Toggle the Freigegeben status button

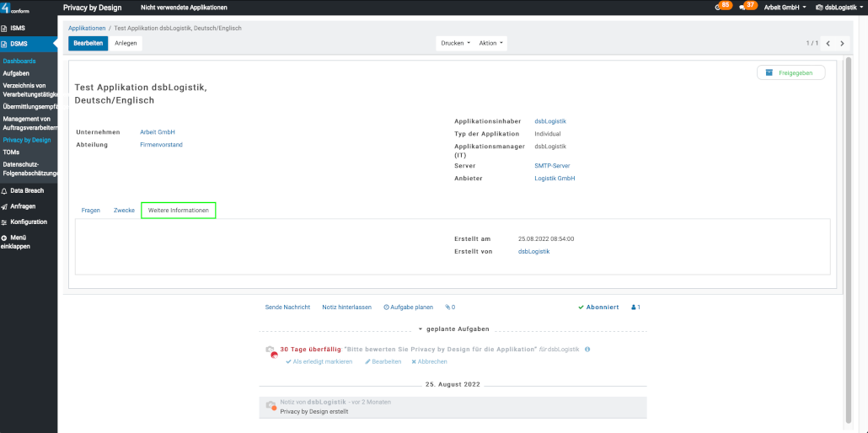[x=790, y=72]
